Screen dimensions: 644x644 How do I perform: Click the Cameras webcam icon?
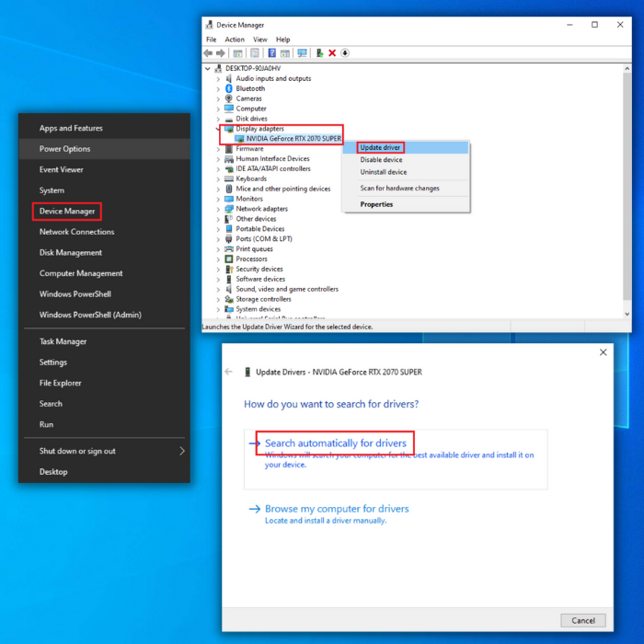[229, 98]
